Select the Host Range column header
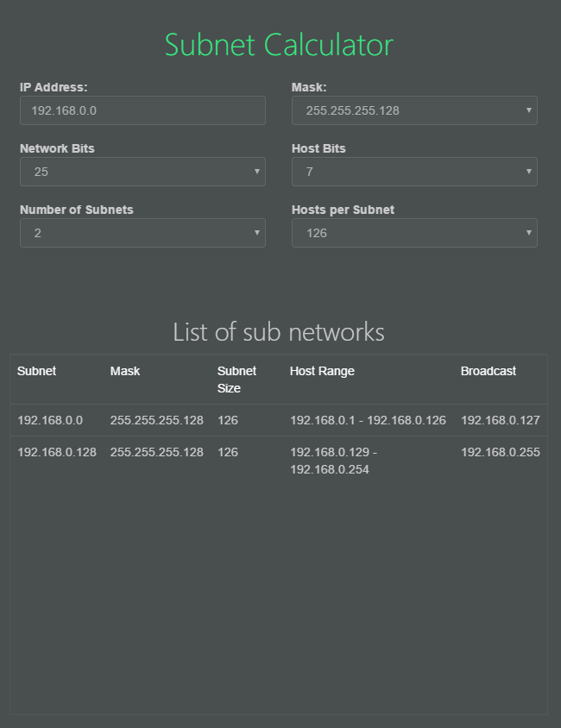Image resolution: width=561 pixels, height=728 pixels. [322, 371]
